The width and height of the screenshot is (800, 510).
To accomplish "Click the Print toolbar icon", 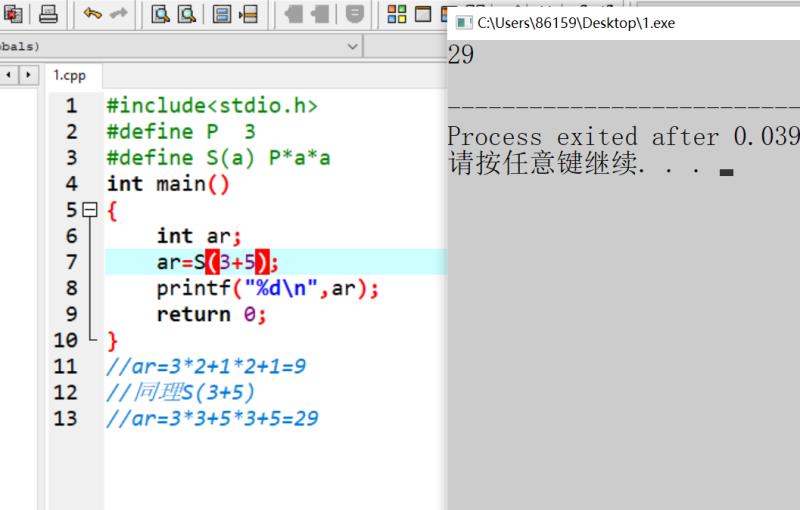I will [x=48, y=14].
